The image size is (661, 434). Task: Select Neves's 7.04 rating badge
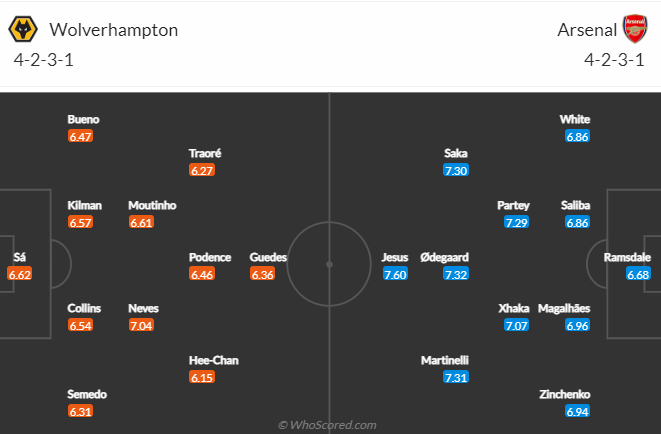coord(141,325)
